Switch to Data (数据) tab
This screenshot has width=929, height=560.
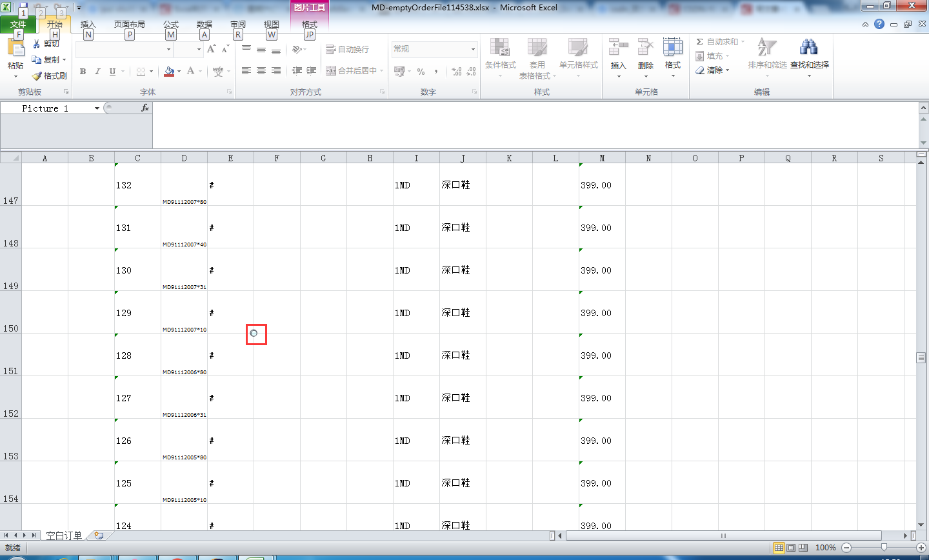point(205,25)
